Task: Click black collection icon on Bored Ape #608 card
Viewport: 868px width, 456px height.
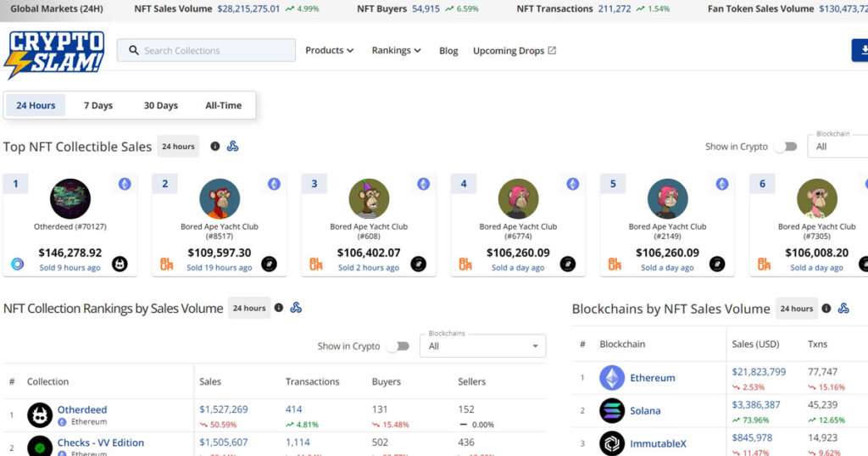Action: pyautogui.click(x=419, y=264)
